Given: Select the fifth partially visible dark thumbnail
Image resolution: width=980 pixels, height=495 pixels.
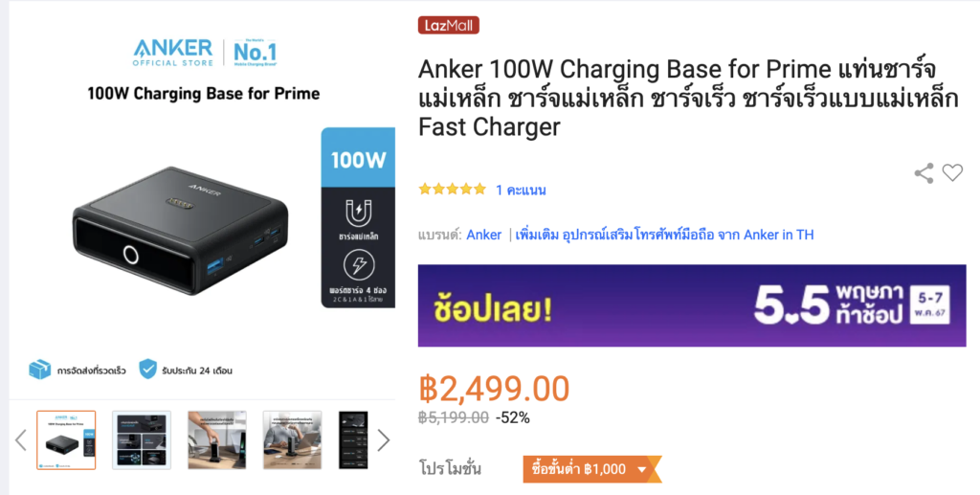Looking at the screenshot, I should click(353, 440).
